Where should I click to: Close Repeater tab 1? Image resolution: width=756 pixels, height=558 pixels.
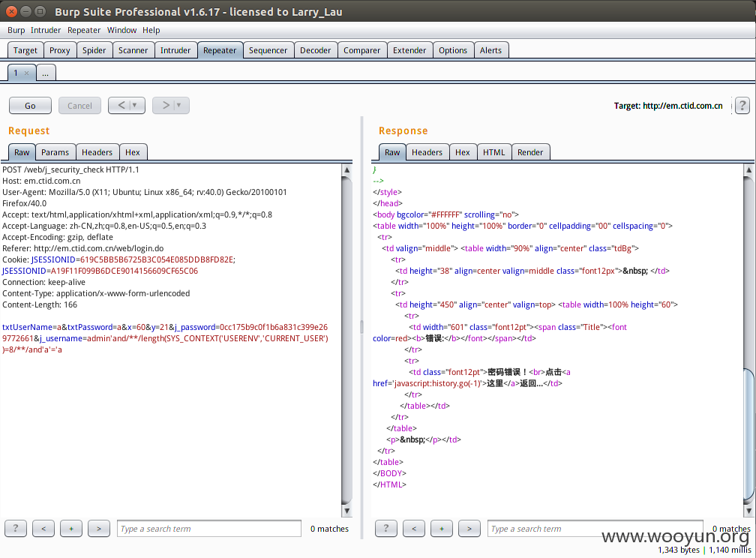point(26,73)
